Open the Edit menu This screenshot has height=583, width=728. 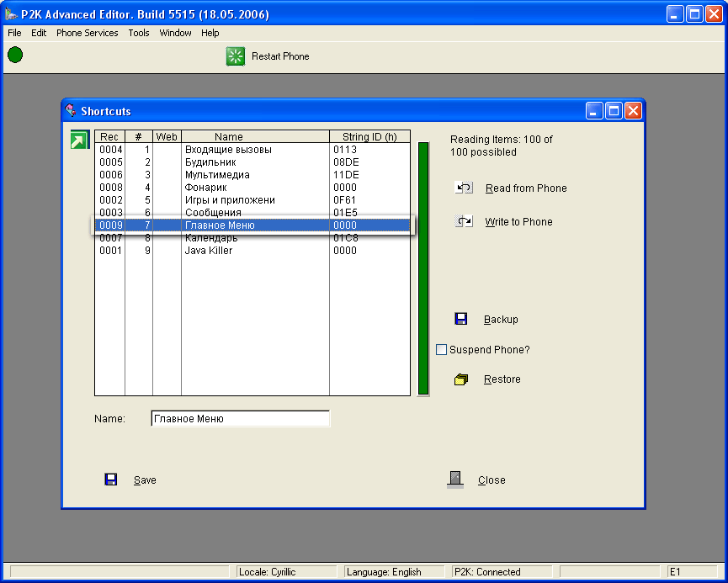pyautogui.click(x=39, y=33)
